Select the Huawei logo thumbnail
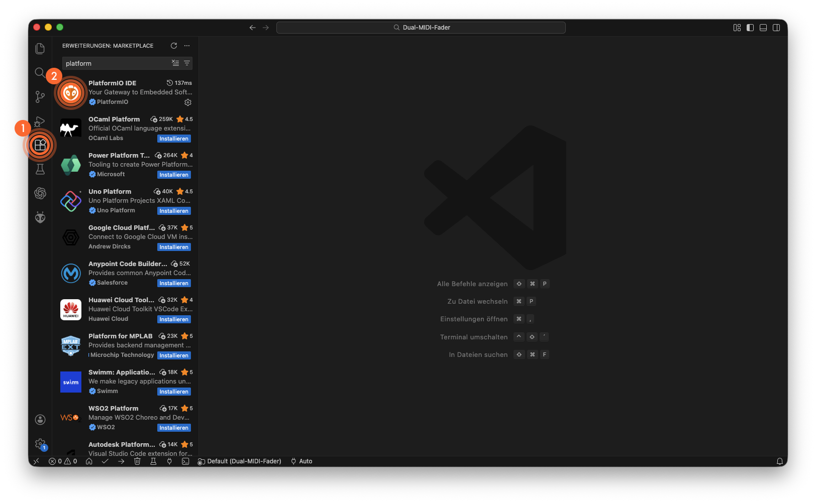The width and height of the screenshot is (816, 504). click(x=71, y=310)
